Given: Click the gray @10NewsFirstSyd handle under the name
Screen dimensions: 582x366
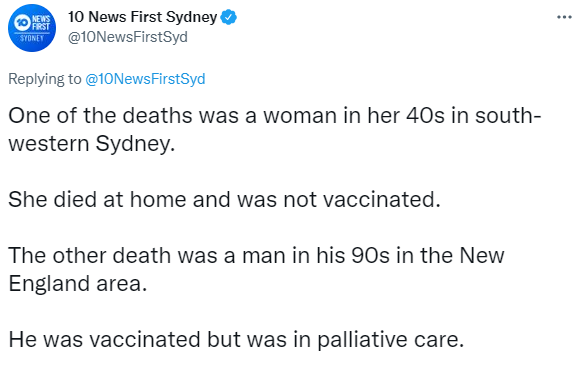Looking at the screenshot, I should click(x=128, y=37).
